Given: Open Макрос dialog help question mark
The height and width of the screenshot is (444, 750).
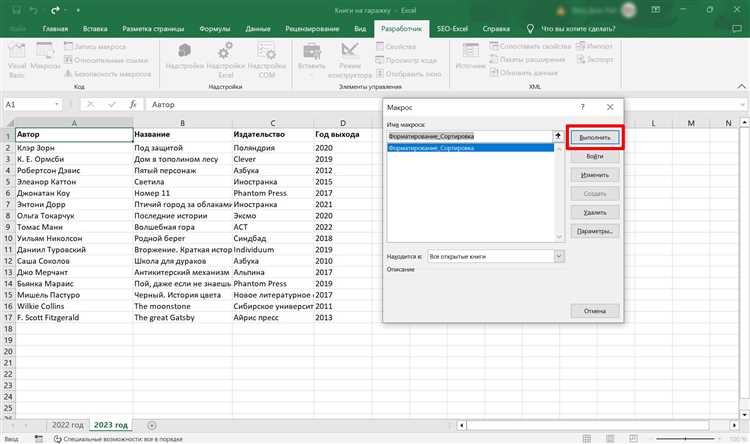Looking at the screenshot, I should (x=582, y=107).
